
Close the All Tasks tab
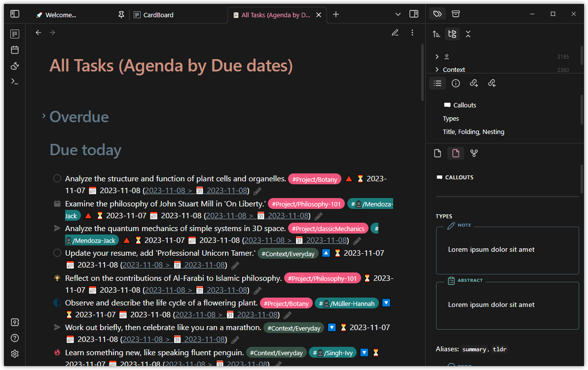pyautogui.click(x=318, y=15)
